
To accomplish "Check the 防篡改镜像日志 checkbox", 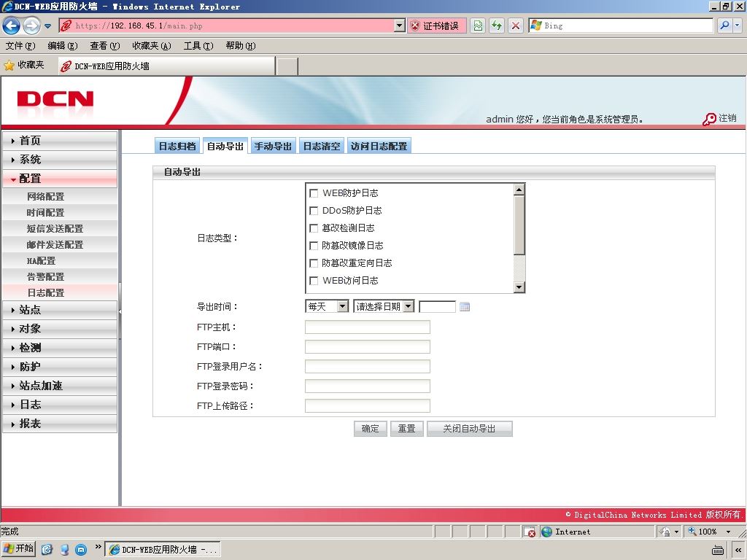I will tap(314, 246).
